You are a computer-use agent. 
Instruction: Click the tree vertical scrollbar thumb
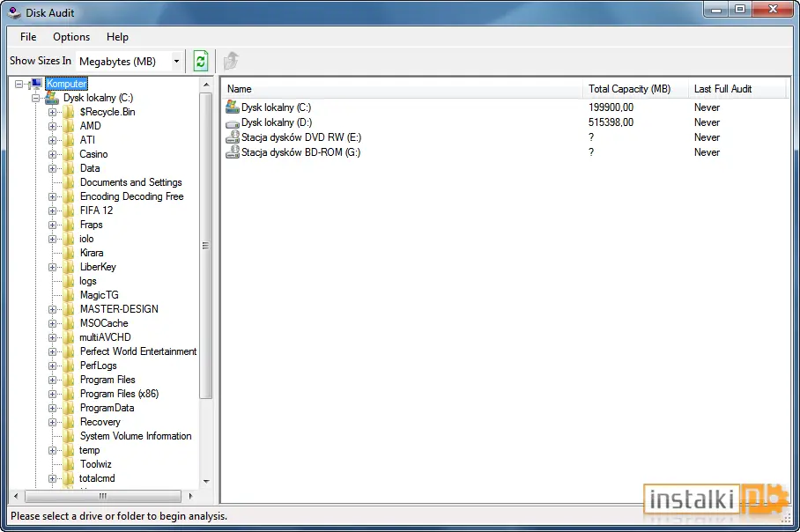click(206, 246)
